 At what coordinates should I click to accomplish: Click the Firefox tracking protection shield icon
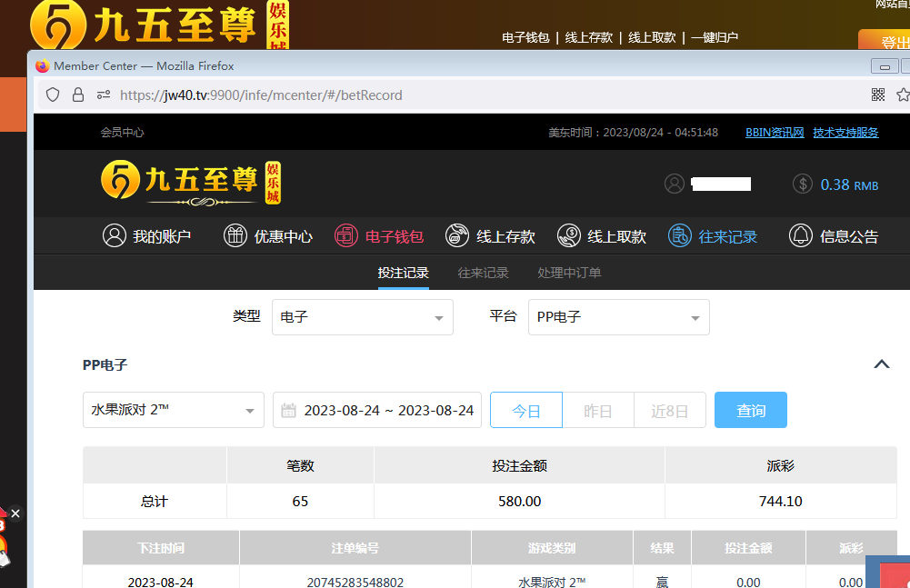click(x=53, y=95)
